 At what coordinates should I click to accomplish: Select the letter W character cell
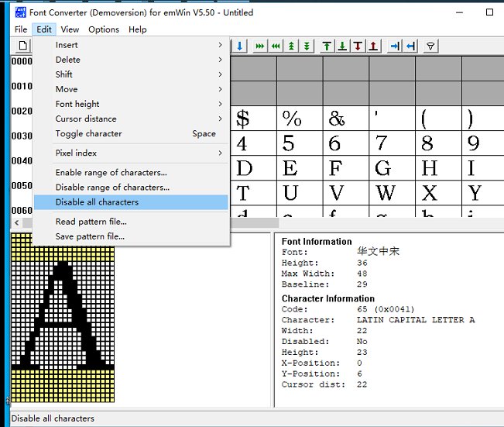click(393, 193)
